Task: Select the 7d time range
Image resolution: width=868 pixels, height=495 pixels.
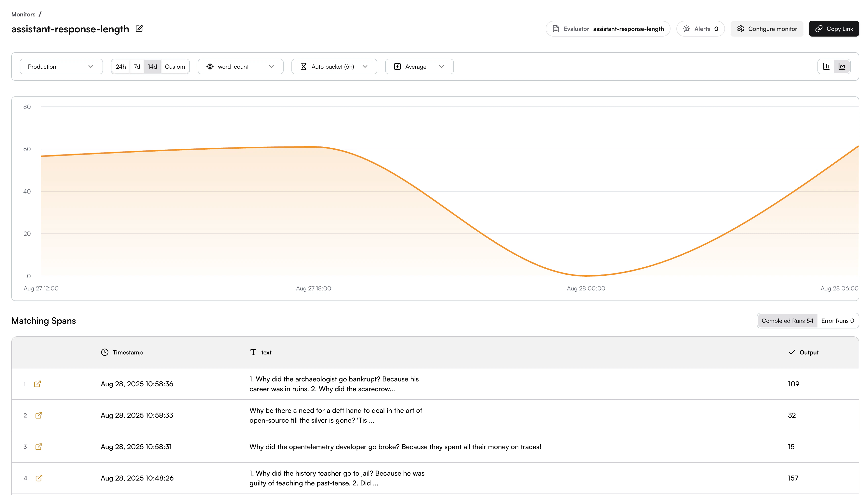Action: tap(137, 67)
